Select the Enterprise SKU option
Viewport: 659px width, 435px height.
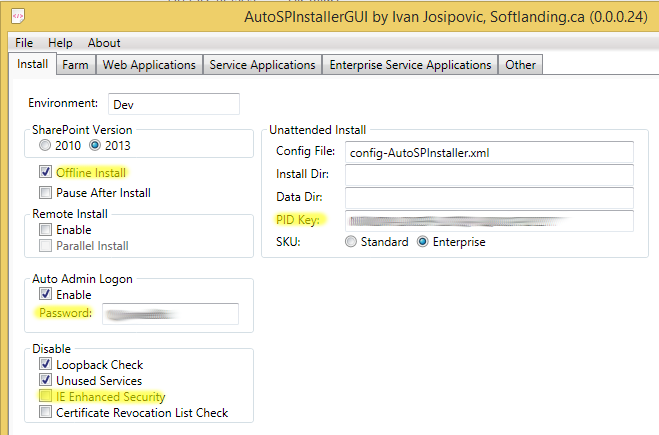pyautogui.click(x=423, y=242)
